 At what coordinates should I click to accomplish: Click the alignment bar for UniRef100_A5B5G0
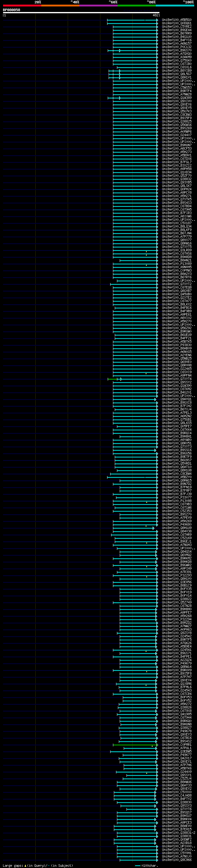132,20
